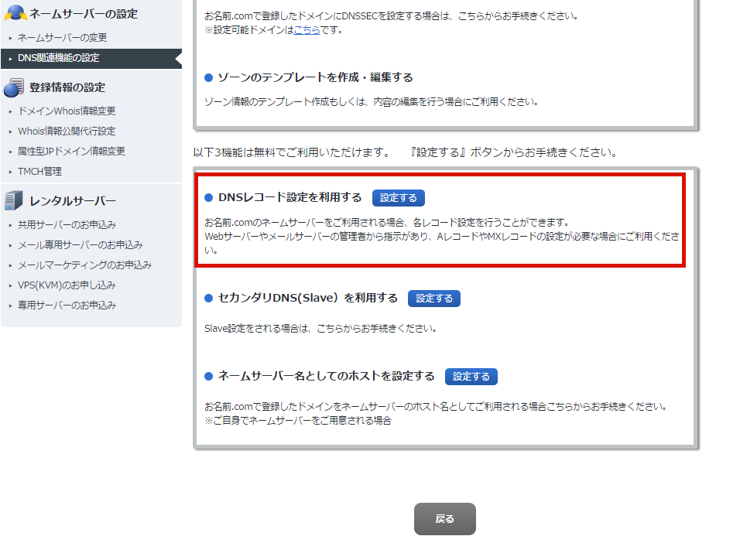
Task: Click 設定する for ネームサーバー名としてのホスト
Action: [471, 377]
